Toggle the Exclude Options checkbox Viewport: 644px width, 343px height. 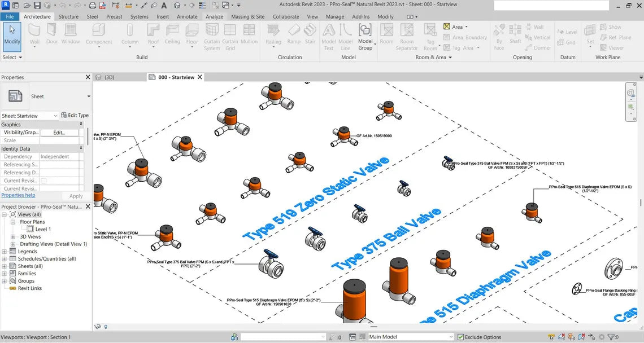461,337
